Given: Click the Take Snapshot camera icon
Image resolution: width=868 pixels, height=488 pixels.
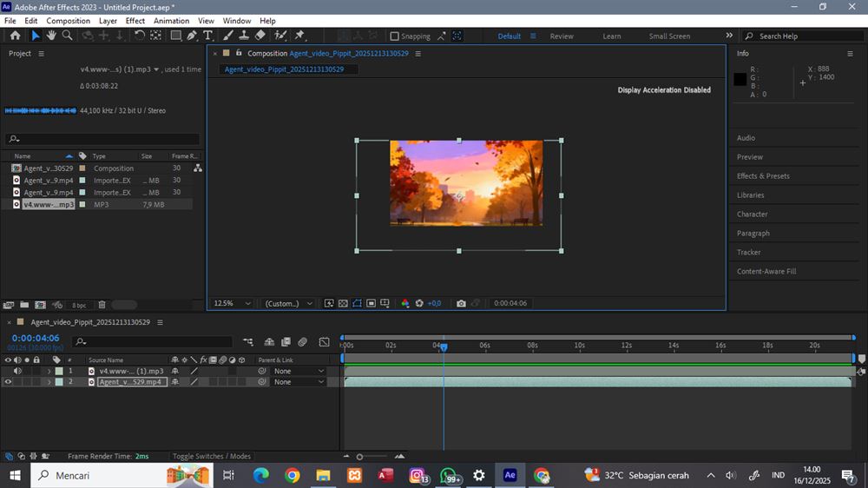Looking at the screenshot, I should click(x=461, y=303).
